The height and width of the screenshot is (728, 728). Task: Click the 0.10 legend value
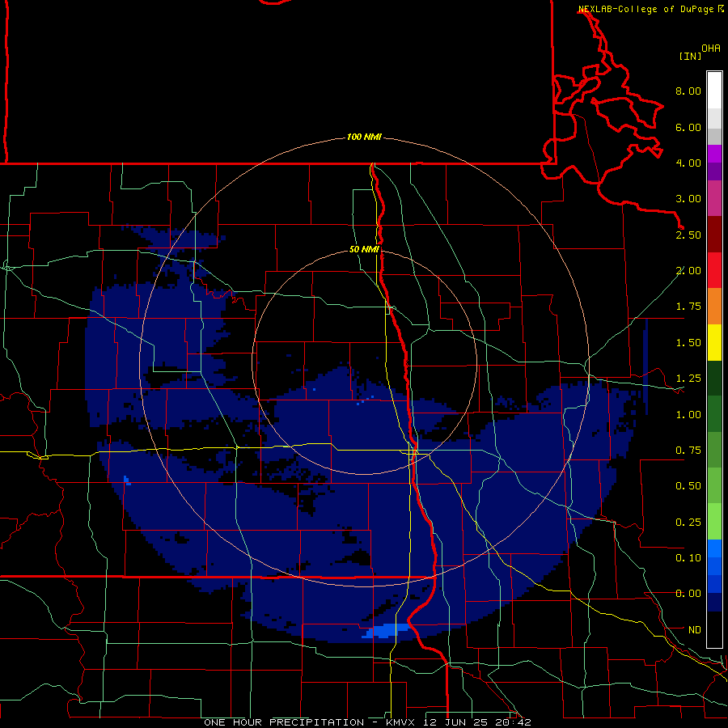[x=688, y=558]
